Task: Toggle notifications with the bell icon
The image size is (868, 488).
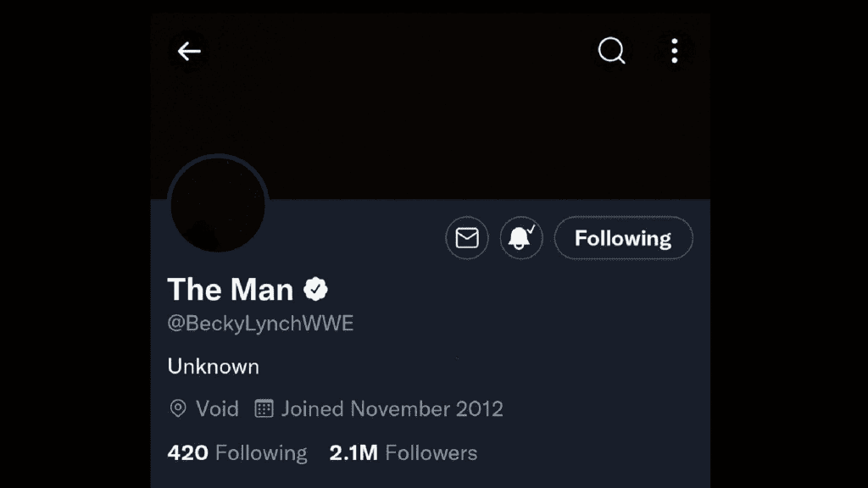Action: tap(520, 238)
